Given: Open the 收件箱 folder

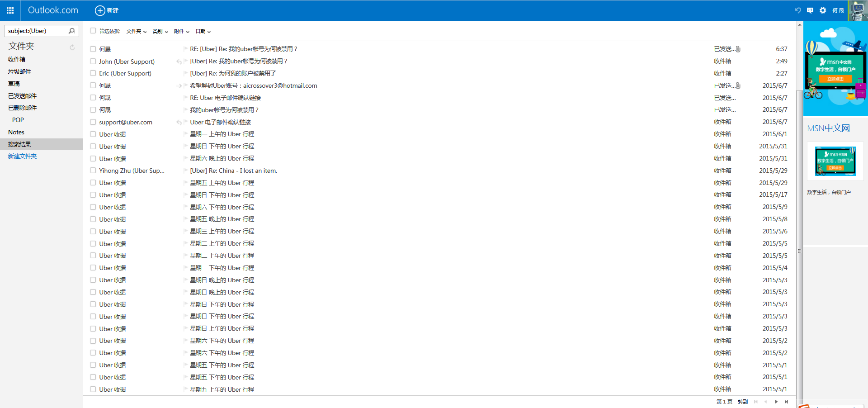Looking at the screenshot, I should tap(17, 59).
